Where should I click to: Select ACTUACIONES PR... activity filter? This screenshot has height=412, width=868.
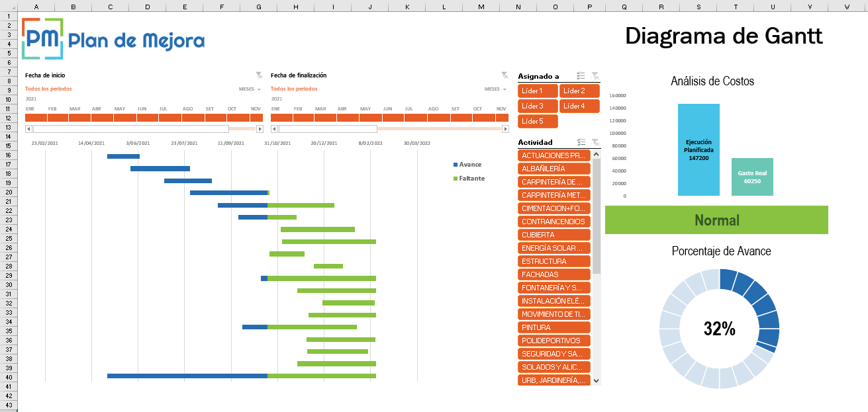tap(554, 155)
